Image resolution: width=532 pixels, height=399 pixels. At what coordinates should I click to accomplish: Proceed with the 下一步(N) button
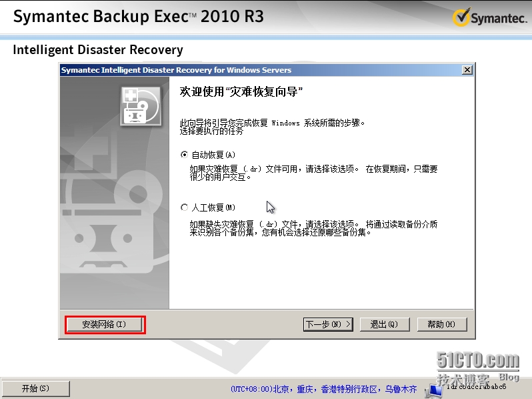click(x=328, y=324)
